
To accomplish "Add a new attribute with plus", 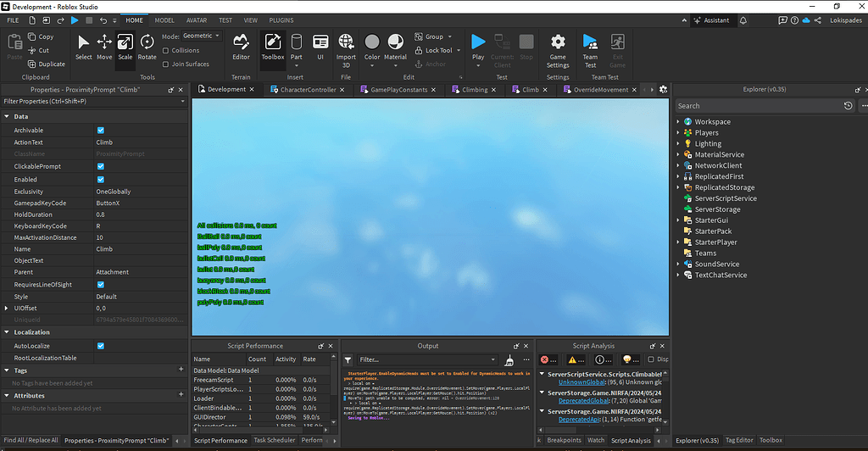I will click(x=181, y=394).
